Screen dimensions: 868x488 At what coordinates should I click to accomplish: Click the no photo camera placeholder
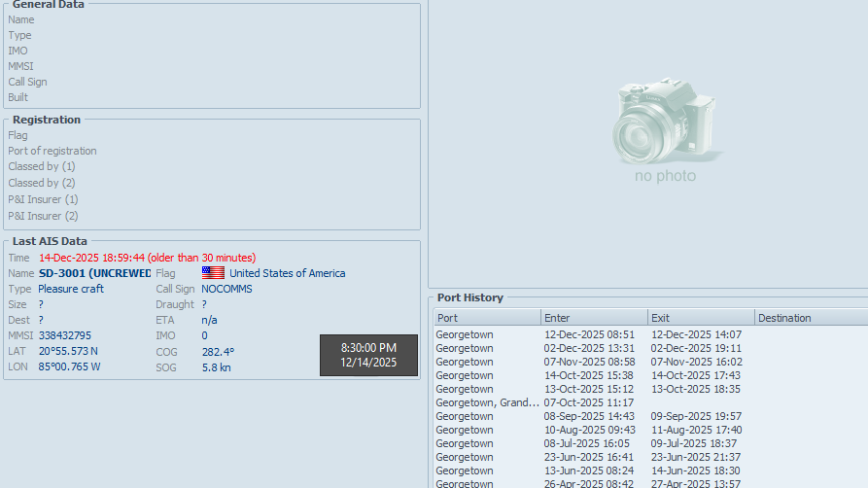click(666, 130)
